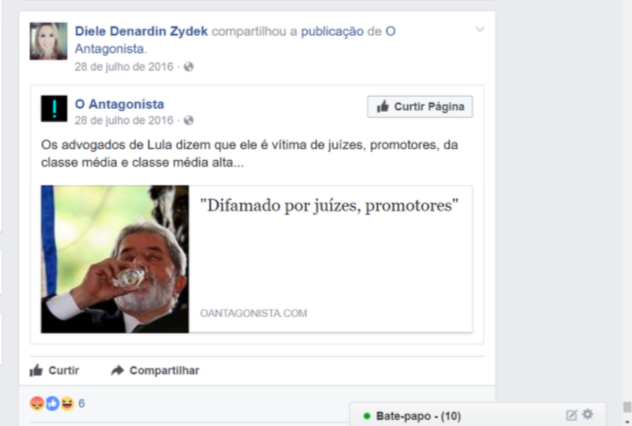Click the blue like reaction icon

coord(52,403)
